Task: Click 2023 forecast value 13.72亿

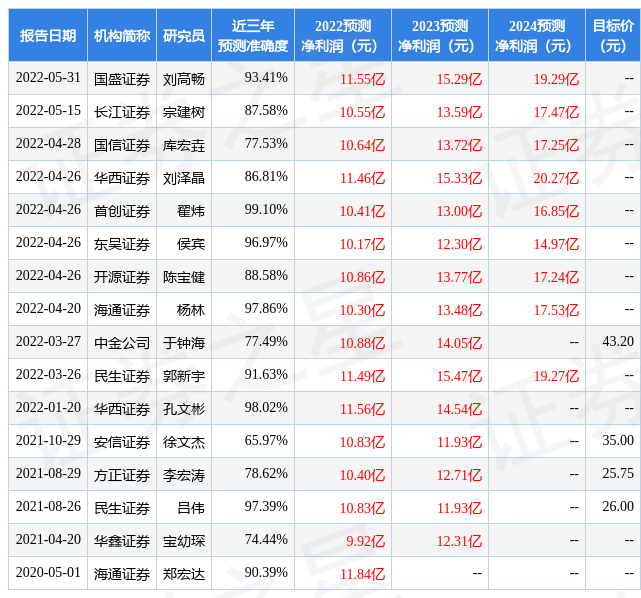Action: [x=459, y=145]
